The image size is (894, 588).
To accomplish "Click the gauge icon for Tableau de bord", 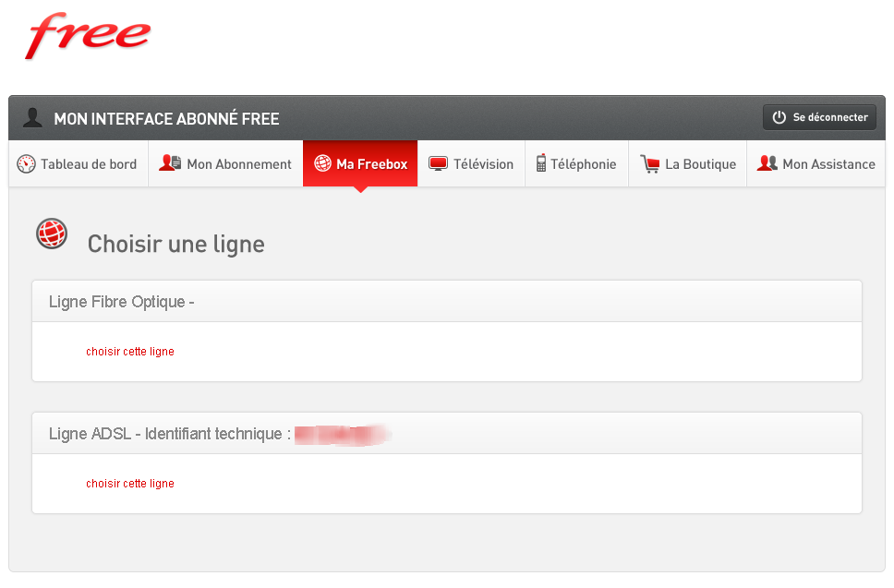I will (26, 164).
